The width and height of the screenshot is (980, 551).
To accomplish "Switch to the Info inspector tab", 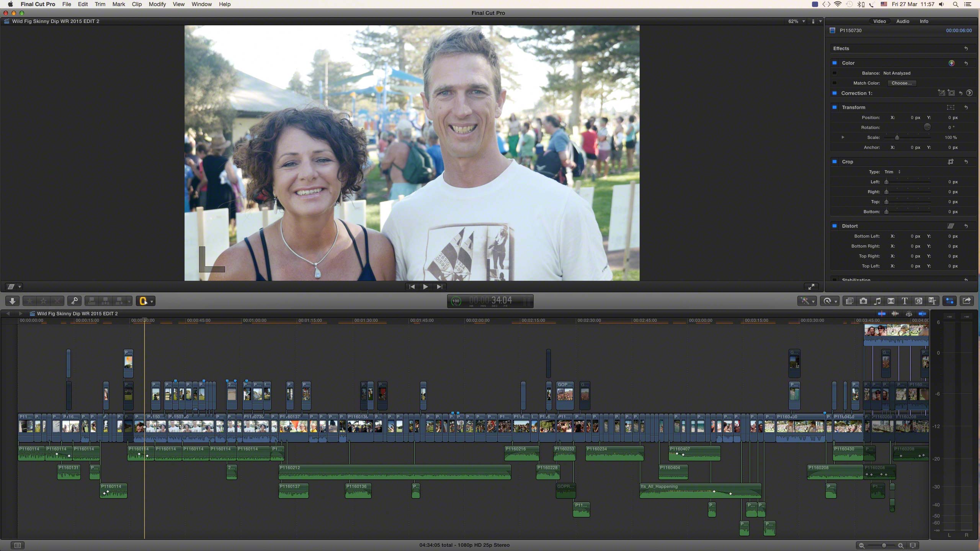I will point(924,21).
